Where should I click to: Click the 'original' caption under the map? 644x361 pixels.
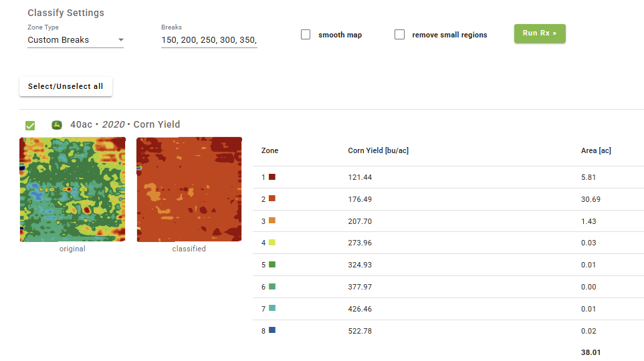click(72, 249)
